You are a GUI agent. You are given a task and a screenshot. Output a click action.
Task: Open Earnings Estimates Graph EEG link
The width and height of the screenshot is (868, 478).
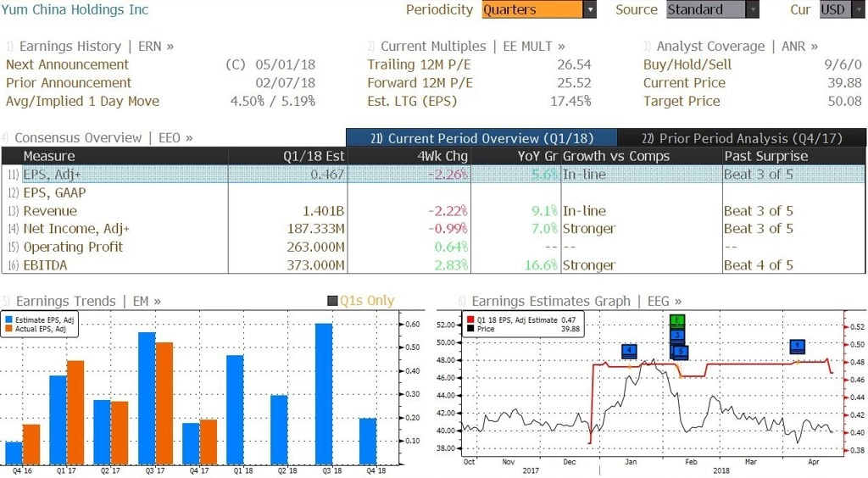coord(570,301)
